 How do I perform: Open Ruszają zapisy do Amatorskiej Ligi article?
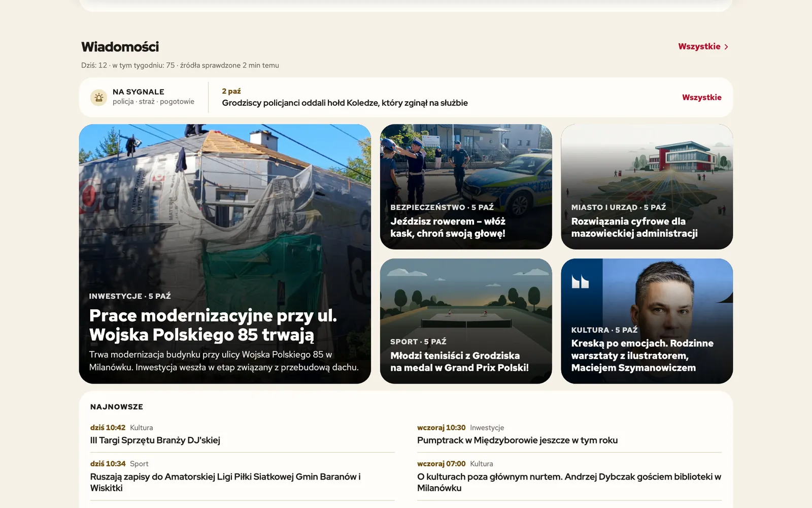225,482
